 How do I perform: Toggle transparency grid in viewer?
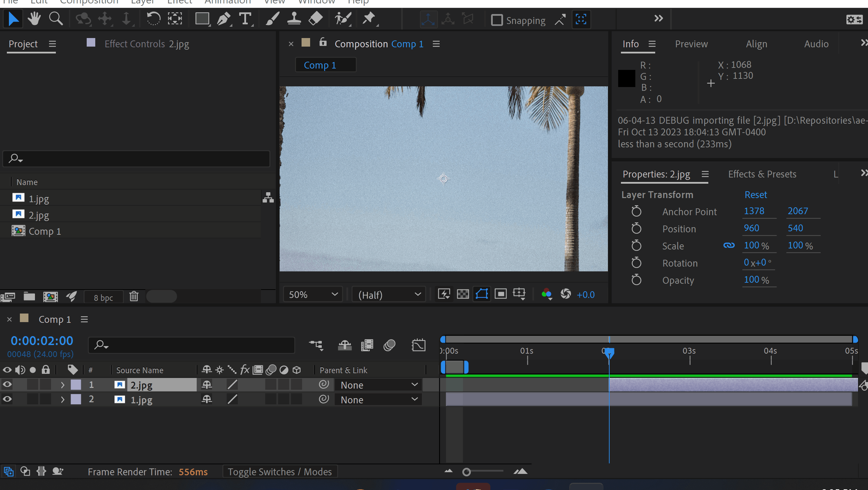tap(463, 294)
